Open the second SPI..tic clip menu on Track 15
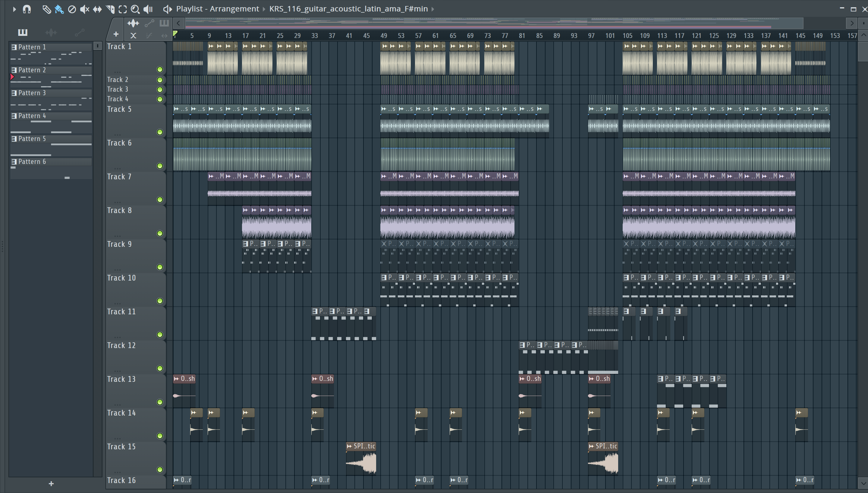Screen dimensions: 868x493 [591, 446]
